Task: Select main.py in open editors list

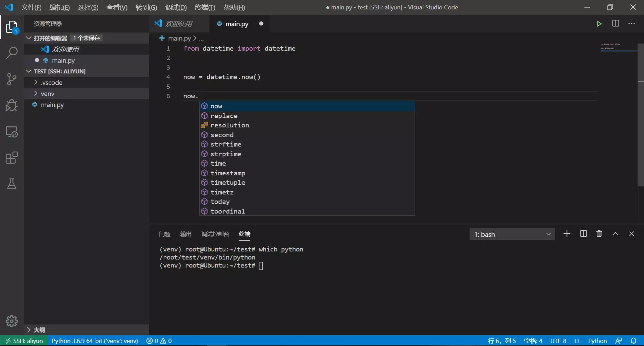Action: pos(87,60)
